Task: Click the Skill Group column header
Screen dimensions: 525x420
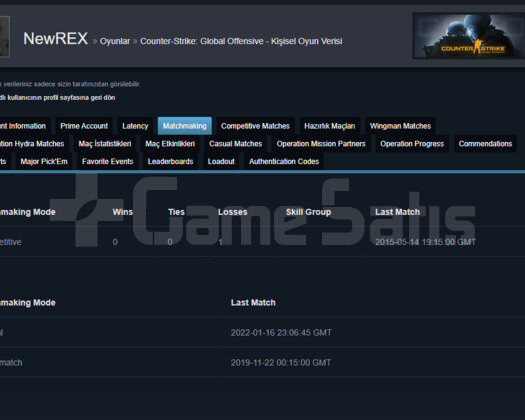Action: [308, 212]
